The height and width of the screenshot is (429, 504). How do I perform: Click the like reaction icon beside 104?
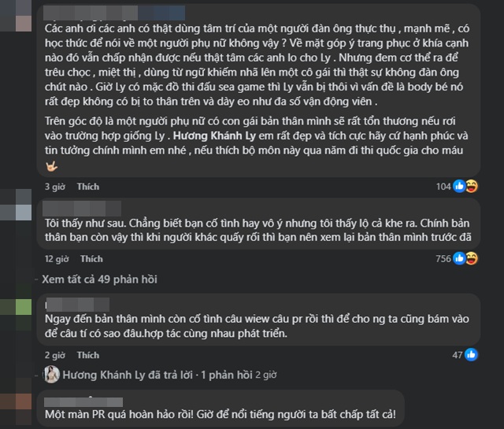click(460, 186)
